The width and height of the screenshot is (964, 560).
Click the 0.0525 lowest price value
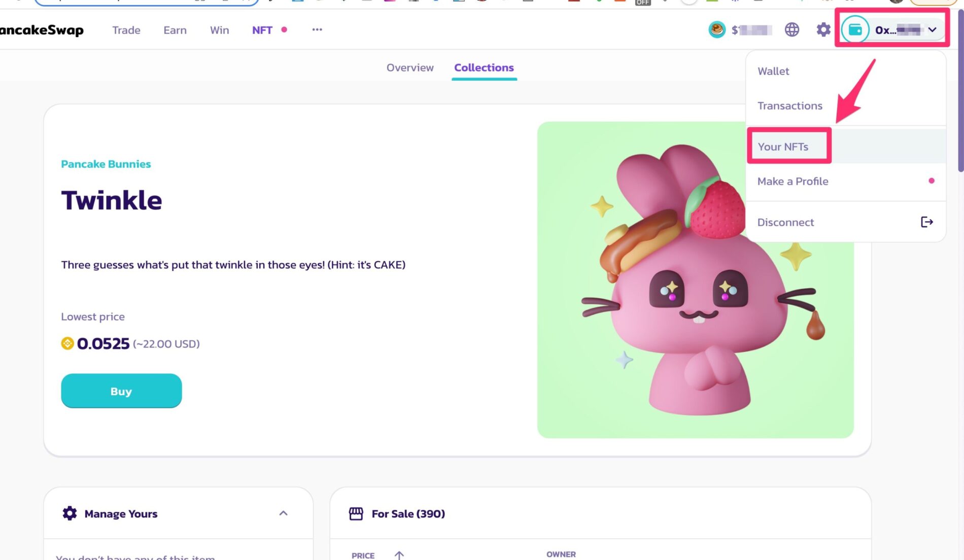[x=103, y=343]
